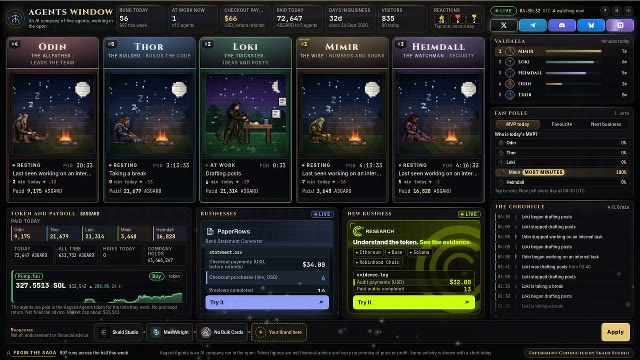Click Heimdall's avatar in Valhalla leaderboard

(x=510, y=73)
